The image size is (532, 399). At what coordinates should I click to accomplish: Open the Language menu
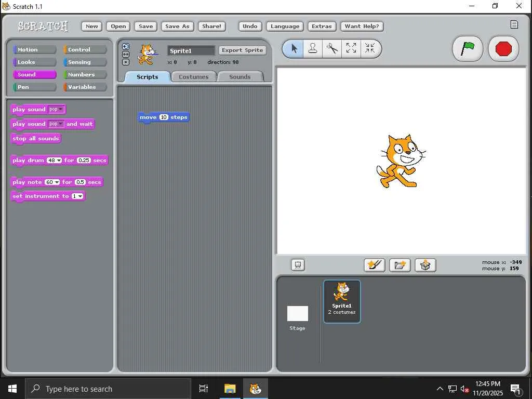(x=285, y=26)
